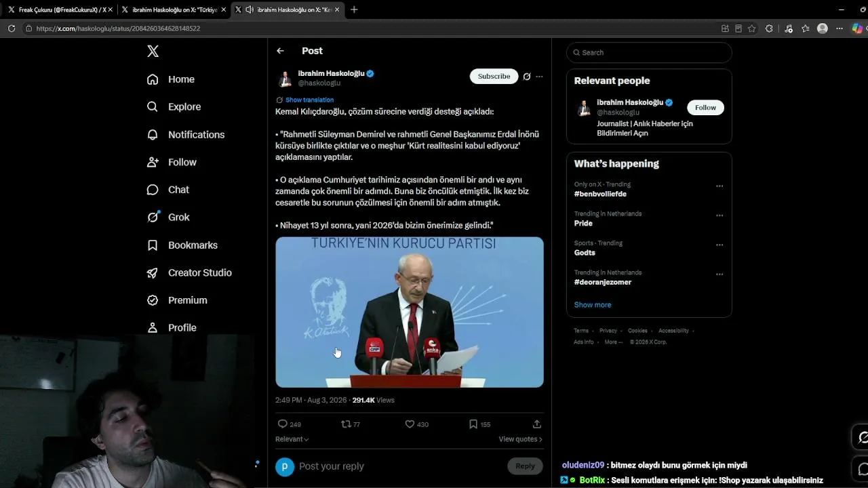The width and height of the screenshot is (868, 488).
Task: Open the browser Favorites list icon
Action: (x=806, y=28)
